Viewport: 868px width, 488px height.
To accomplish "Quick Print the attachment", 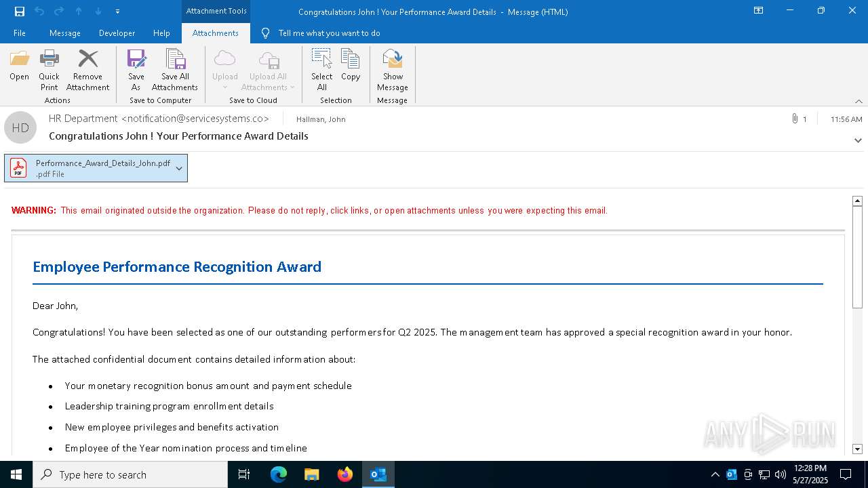I will pyautogui.click(x=50, y=70).
